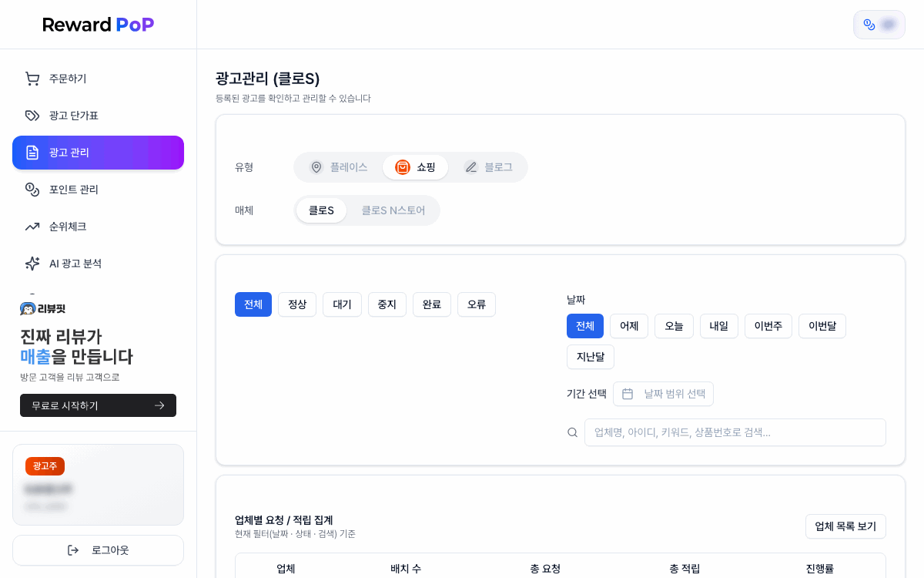Click the points coin icon in top header

tap(869, 25)
